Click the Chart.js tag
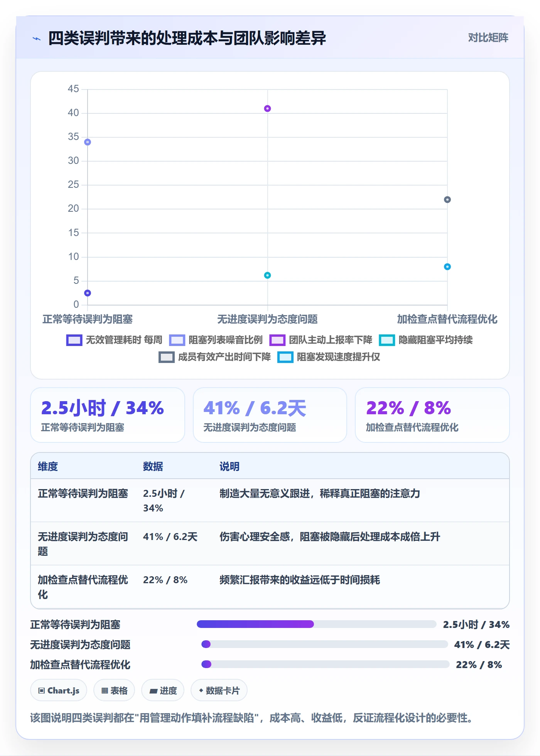This screenshot has width=540, height=756. tap(59, 690)
